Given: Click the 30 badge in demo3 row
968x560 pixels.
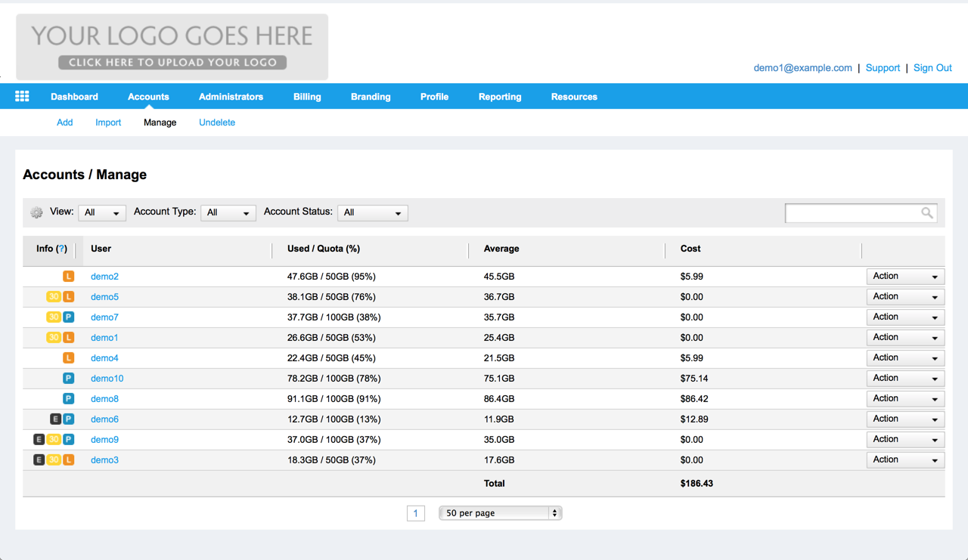Looking at the screenshot, I should (54, 460).
